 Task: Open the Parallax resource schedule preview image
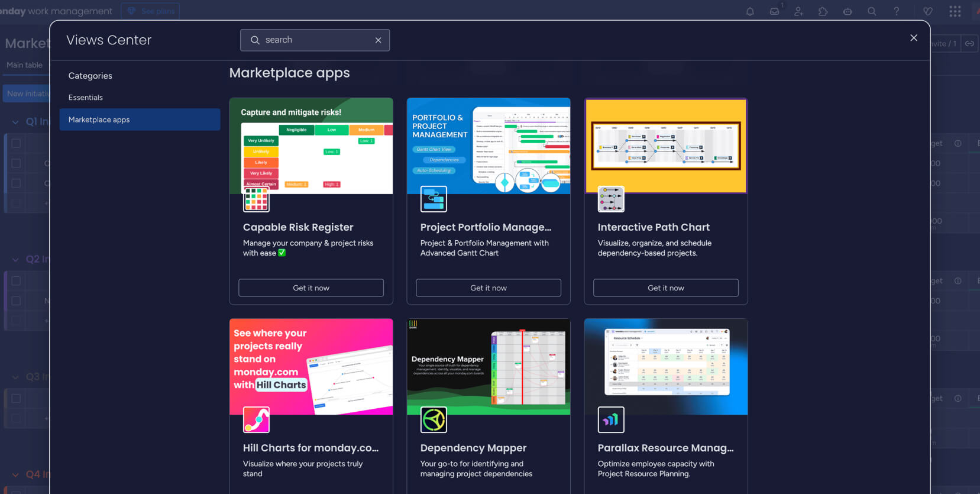666,367
